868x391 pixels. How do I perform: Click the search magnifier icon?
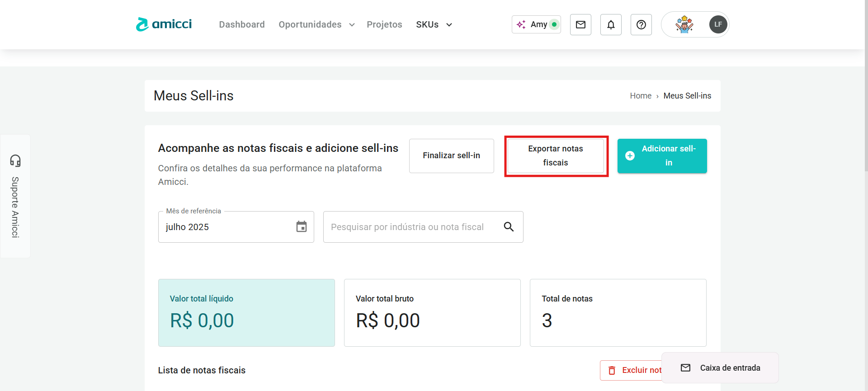tap(509, 227)
